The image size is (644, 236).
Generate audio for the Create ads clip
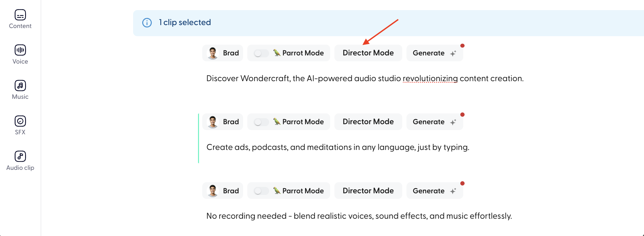[x=435, y=122]
